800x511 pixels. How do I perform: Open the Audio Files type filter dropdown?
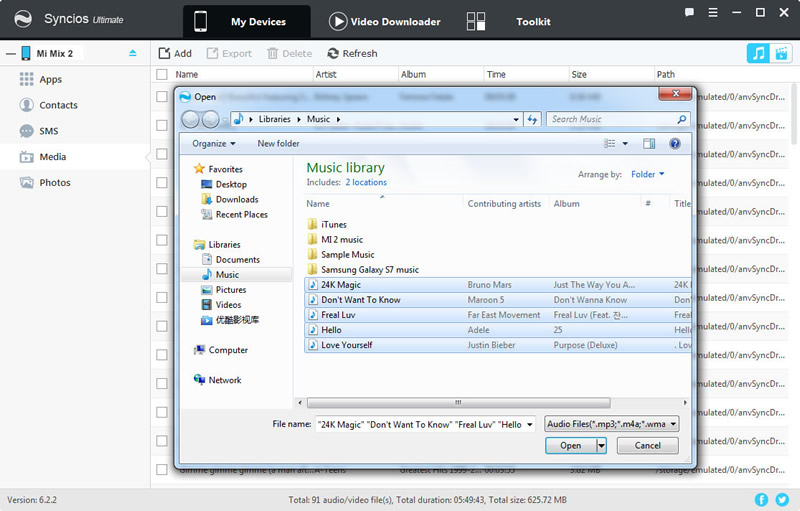pyautogui.click(x=611, y=424)
